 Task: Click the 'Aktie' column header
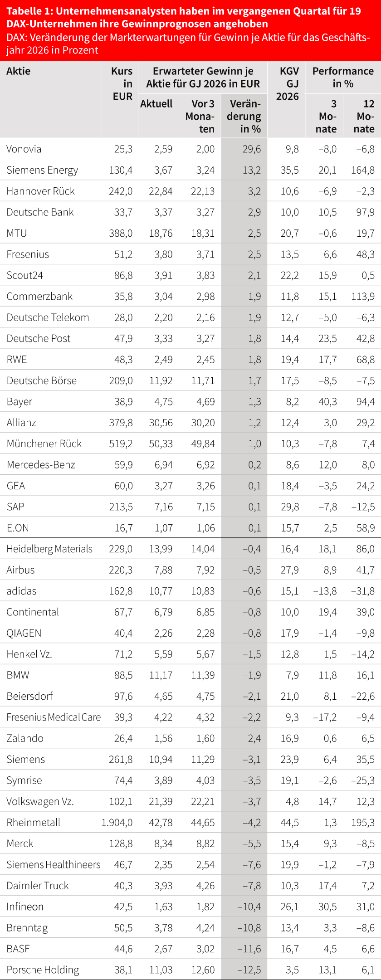tap(19, 71)
